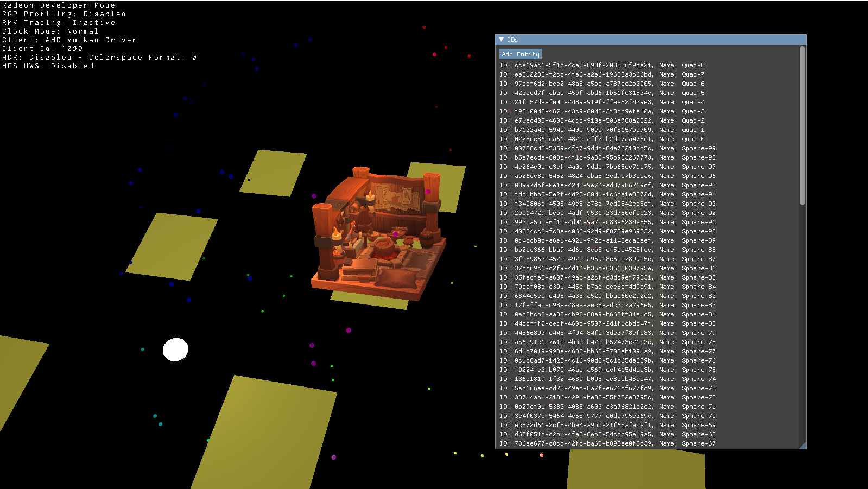
Task: Click the Radeon Developer Mode overlay text
Action: (59, 5)
